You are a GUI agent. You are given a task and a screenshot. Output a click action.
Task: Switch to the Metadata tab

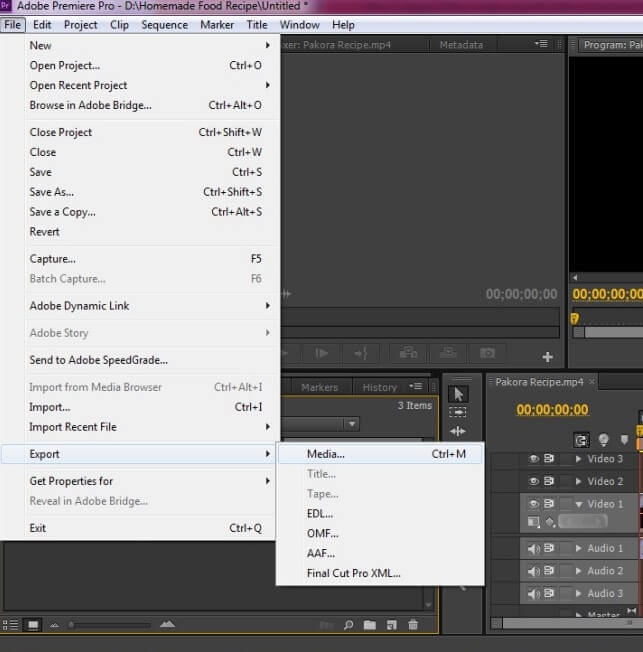click(x=461, y=44)
